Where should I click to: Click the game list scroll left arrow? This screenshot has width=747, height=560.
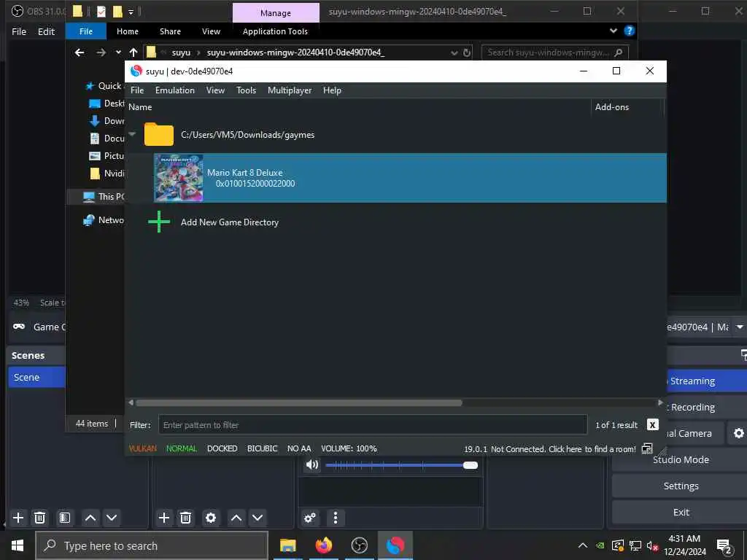131,402
